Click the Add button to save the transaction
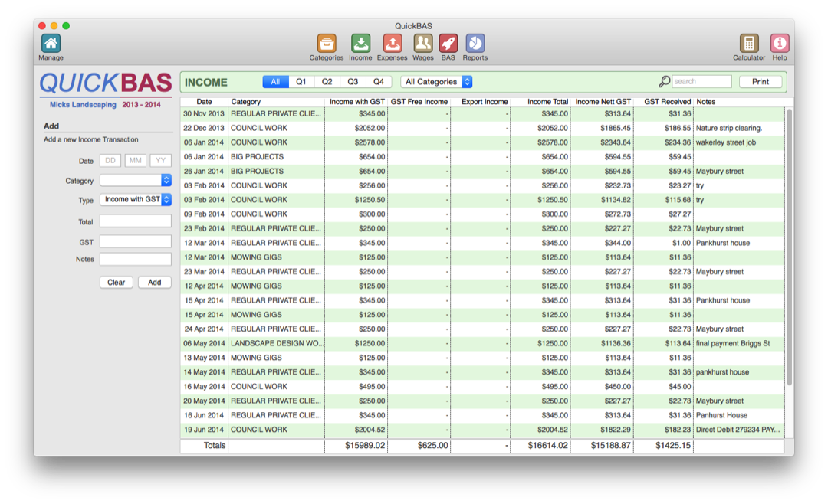Image resolution: width=828 pixels, height=504 pixels. coord(154,282)
